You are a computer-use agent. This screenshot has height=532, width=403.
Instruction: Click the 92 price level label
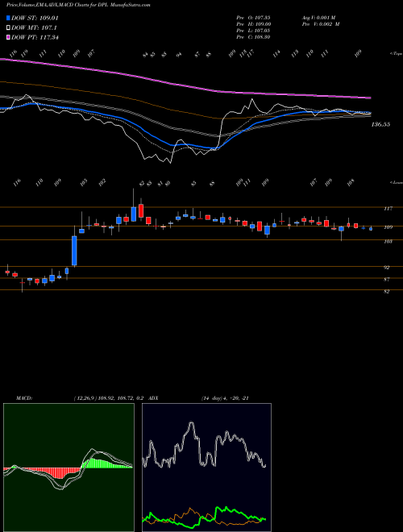(386, 268)
